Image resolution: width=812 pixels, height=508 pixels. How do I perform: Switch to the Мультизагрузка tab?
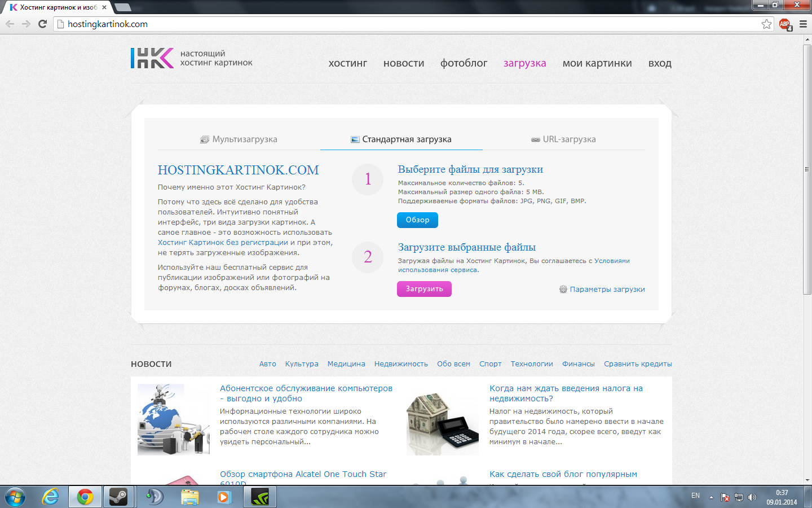coord(239,139)
